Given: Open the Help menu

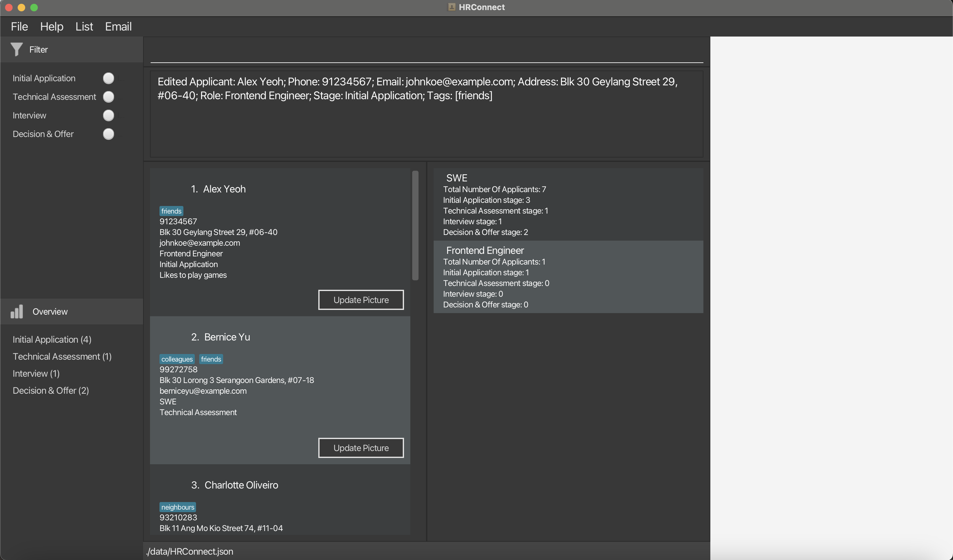Looking at the screenshot, I should tap(52, 26).
